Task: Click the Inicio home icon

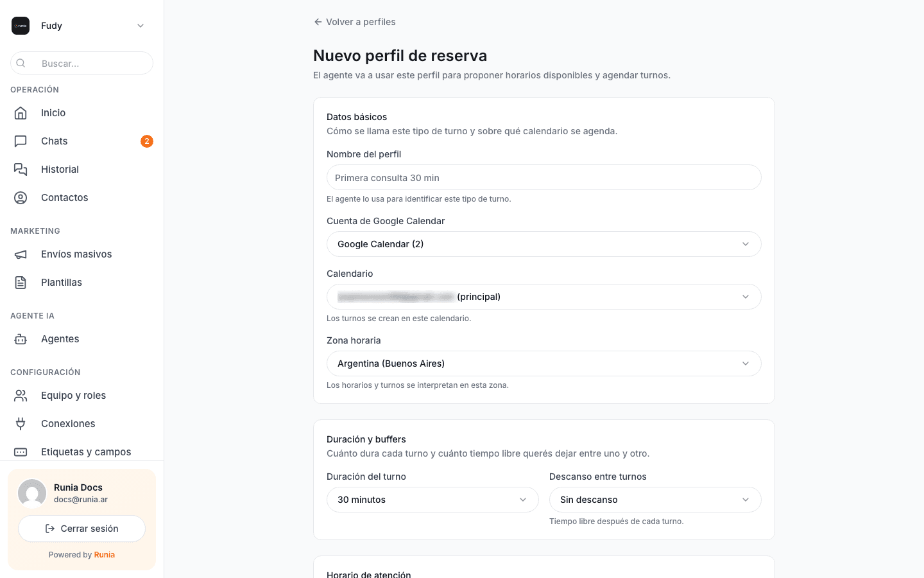Action: tap(21, 113)
